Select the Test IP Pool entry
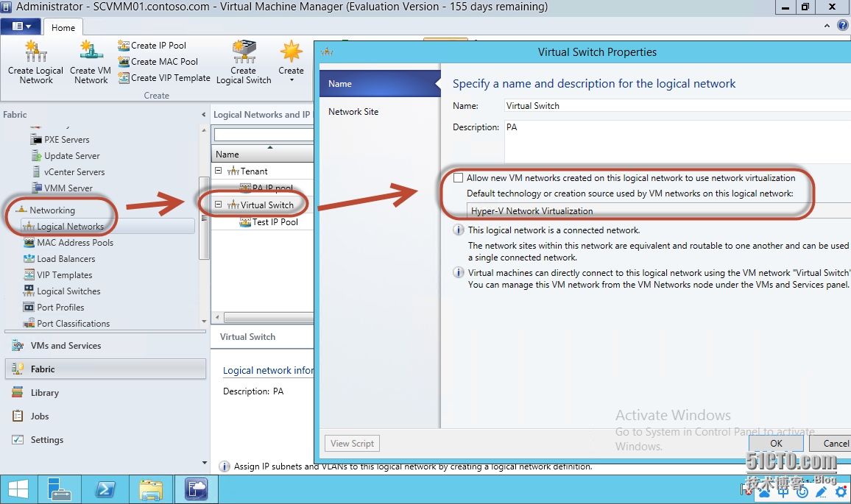851x504 pixels. coord(275,222)
